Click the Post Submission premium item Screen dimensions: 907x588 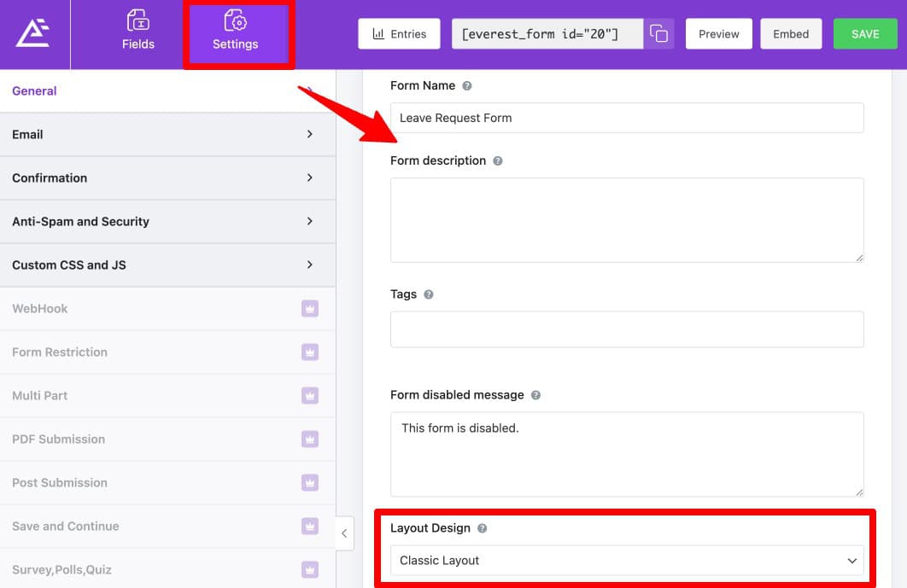(x=167, y=483)
